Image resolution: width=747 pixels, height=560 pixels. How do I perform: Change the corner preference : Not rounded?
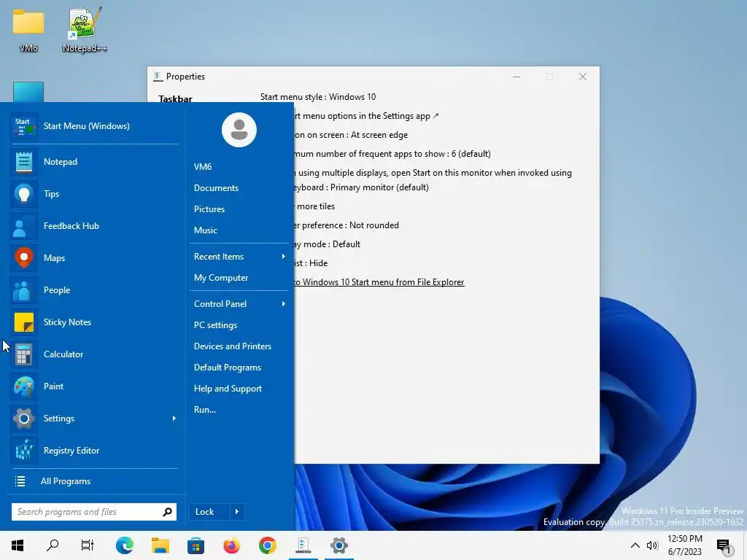347,225
